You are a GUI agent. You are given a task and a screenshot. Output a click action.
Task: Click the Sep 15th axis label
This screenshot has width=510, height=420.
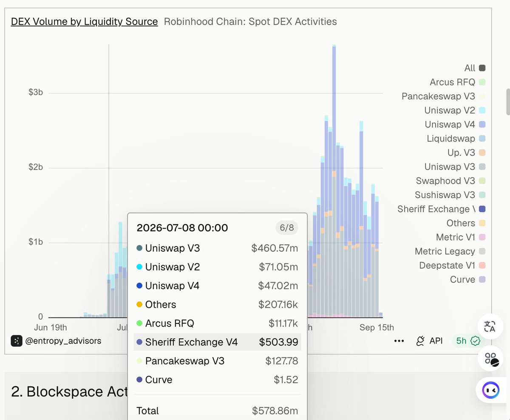point(377,327)
